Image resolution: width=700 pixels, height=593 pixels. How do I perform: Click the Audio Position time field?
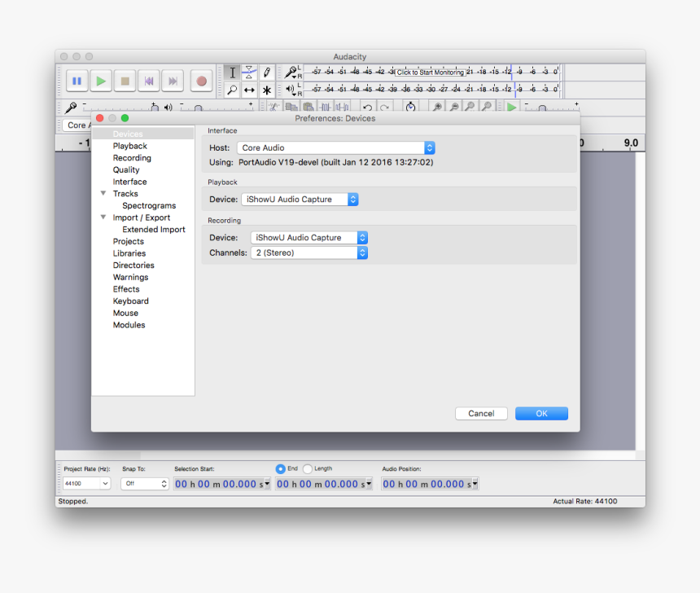430,484
